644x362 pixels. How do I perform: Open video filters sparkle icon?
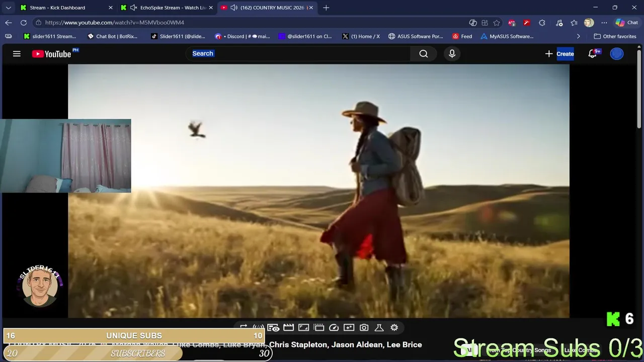(x=349, y=327)
